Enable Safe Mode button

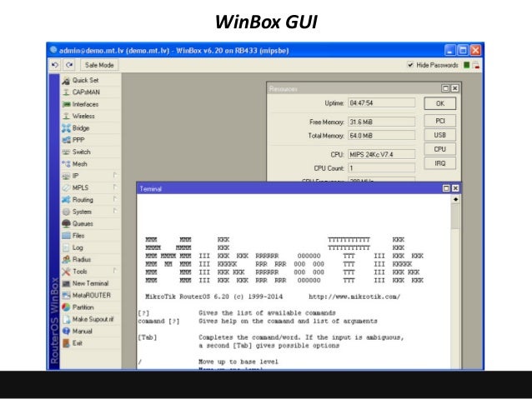99,65
